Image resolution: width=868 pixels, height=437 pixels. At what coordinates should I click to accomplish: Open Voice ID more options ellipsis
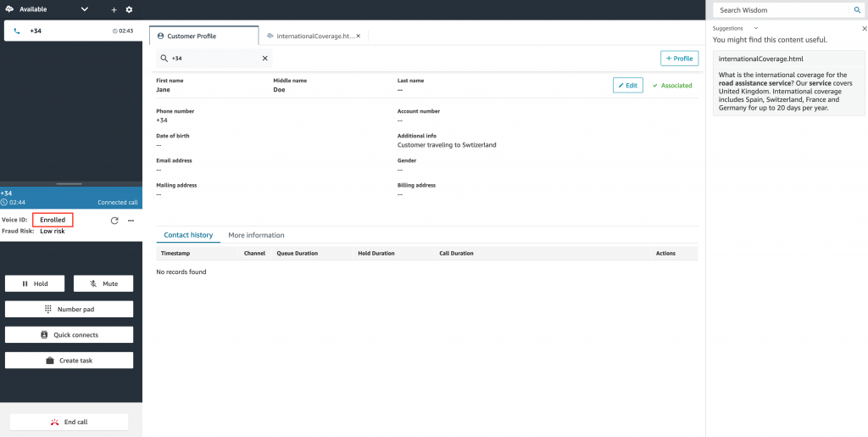click(x=131, y=221)
